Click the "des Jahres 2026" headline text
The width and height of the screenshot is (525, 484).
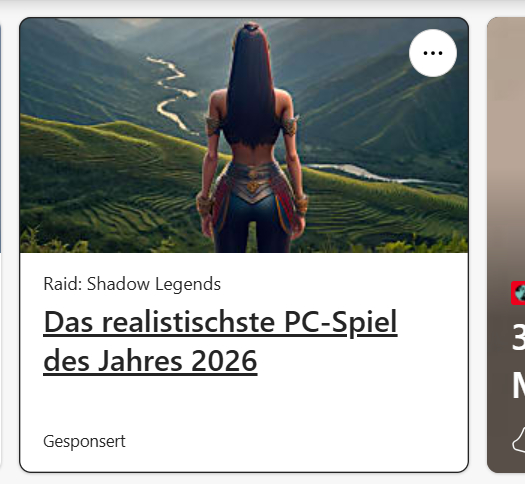tap(150, 361)
